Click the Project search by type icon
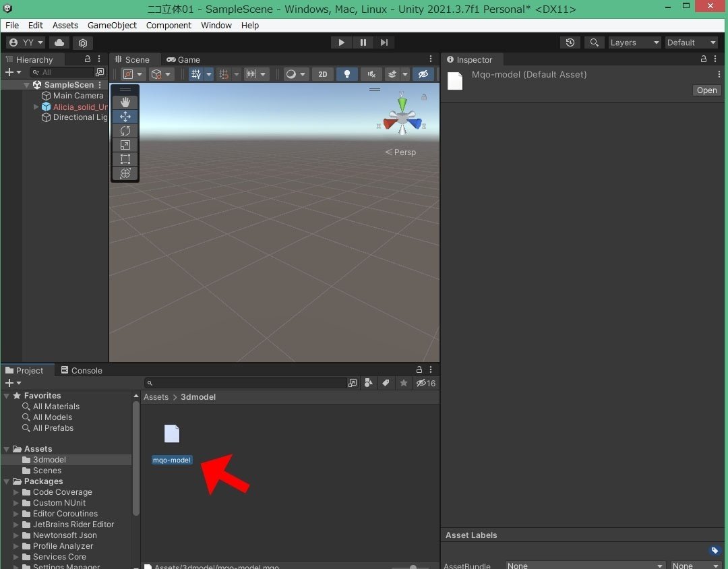728x569 pixels. pos(368,383)
